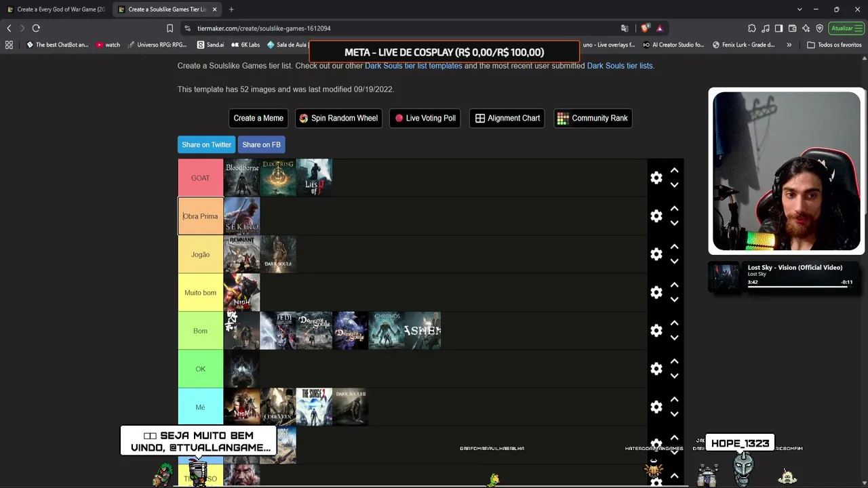The height and width of the screenshot is (488, 868).
Task: Select the Jedi cover in Bom tier
Action: [278, 331]
